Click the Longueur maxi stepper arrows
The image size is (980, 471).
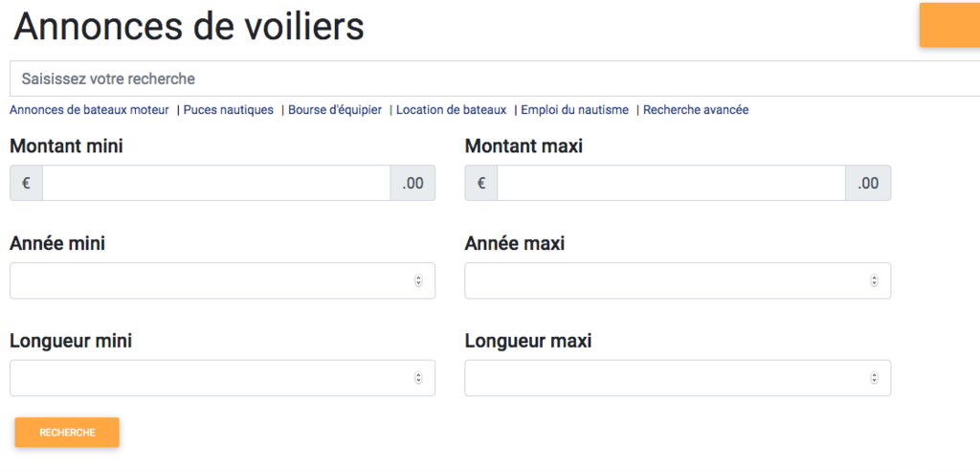874,378
